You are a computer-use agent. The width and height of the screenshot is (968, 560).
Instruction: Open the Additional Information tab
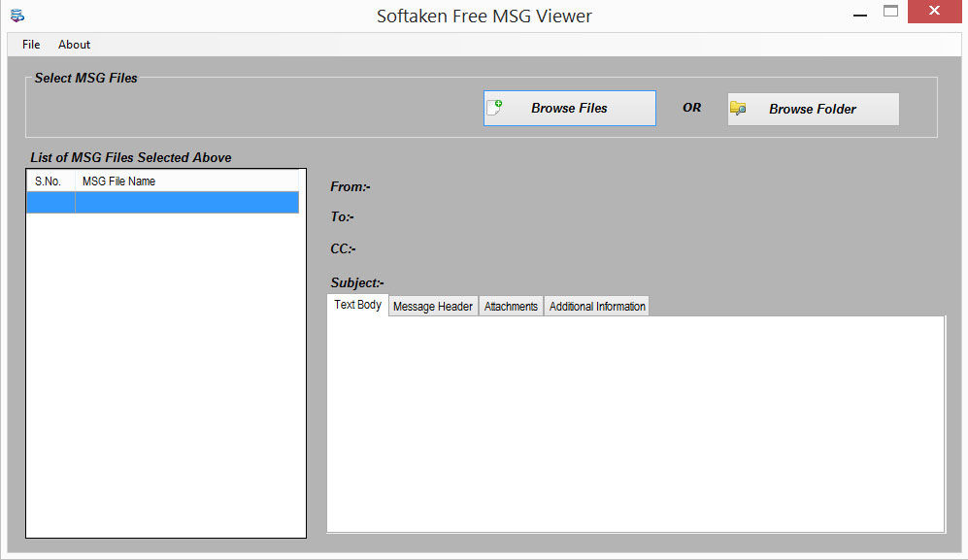[x=597, y=307]
